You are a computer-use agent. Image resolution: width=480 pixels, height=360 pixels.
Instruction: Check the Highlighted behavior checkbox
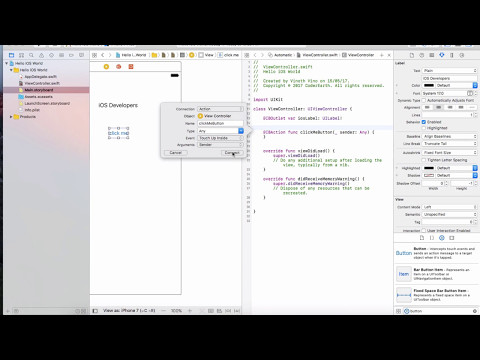pyautogui.click(x=424, y=128)
